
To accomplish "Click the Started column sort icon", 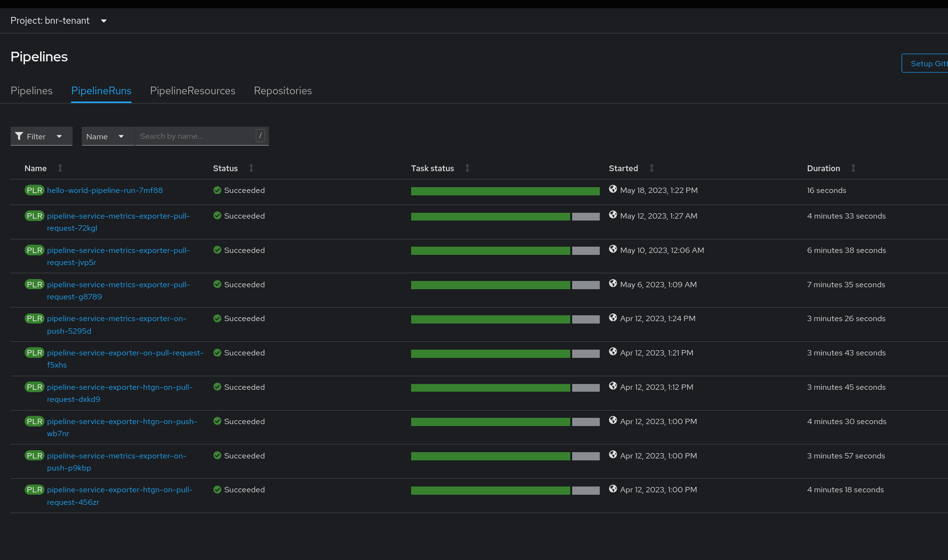I will click(x=652, y=168).
